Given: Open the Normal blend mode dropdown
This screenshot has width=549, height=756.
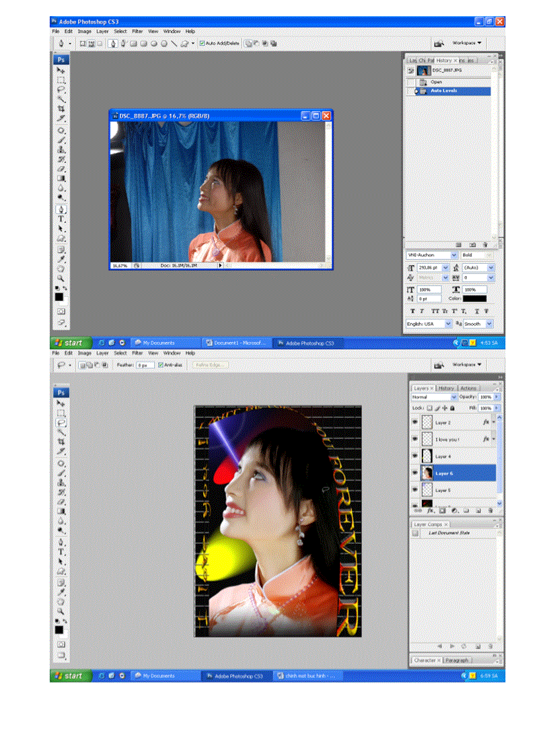Looking at the screenshot, I should [x=453, y=397].
